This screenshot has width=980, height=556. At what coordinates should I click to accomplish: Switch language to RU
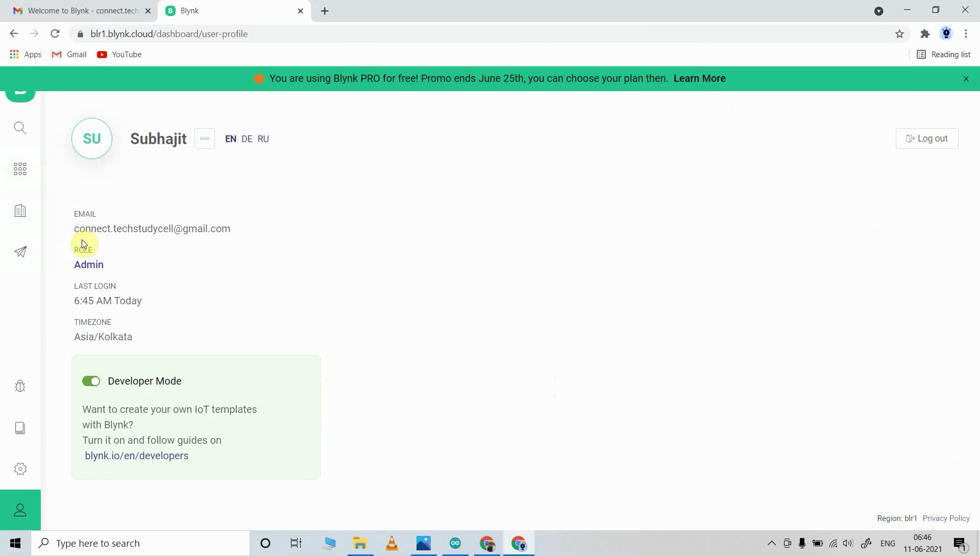pos(263,139)
